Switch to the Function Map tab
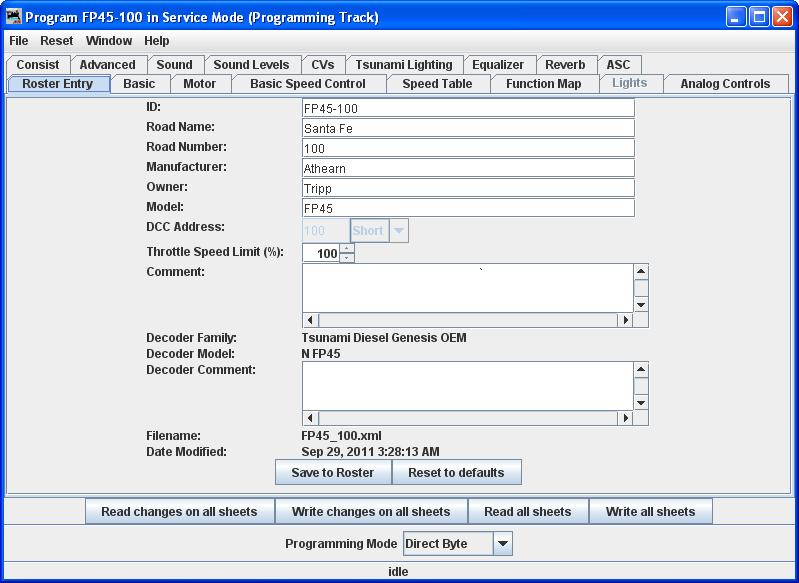The width and height of the screenshot is (799, 583). (x=543, y=84)
